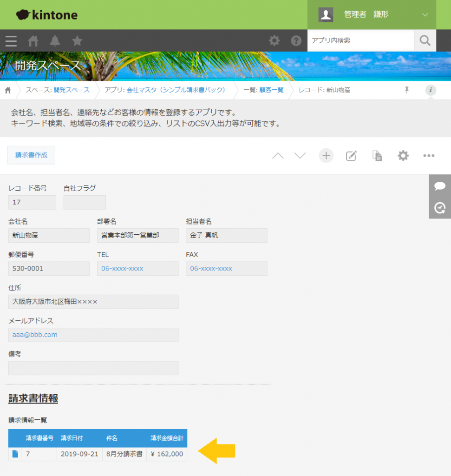Go to the next record arrow
The height and width of the screenshot is (476, 451).
300,156
